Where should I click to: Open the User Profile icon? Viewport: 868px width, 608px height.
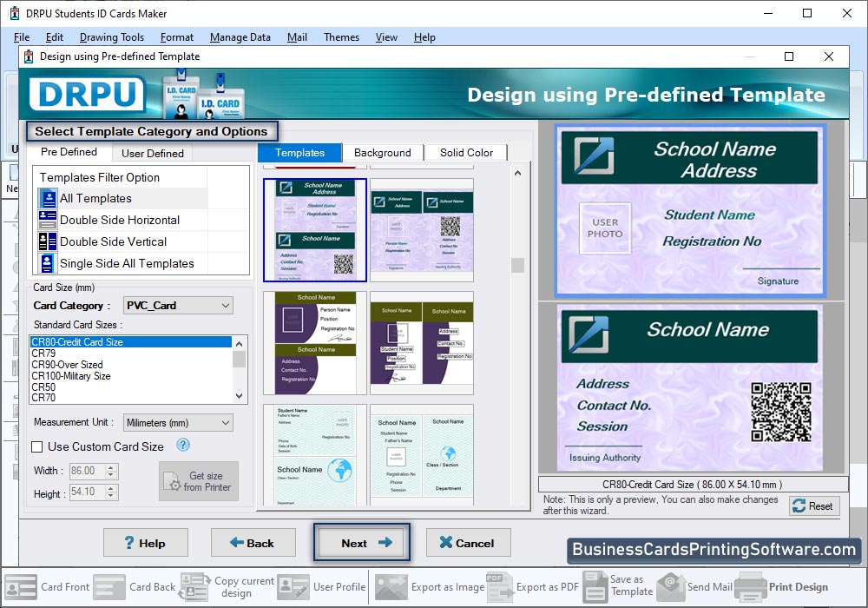[x=293, y=587]
